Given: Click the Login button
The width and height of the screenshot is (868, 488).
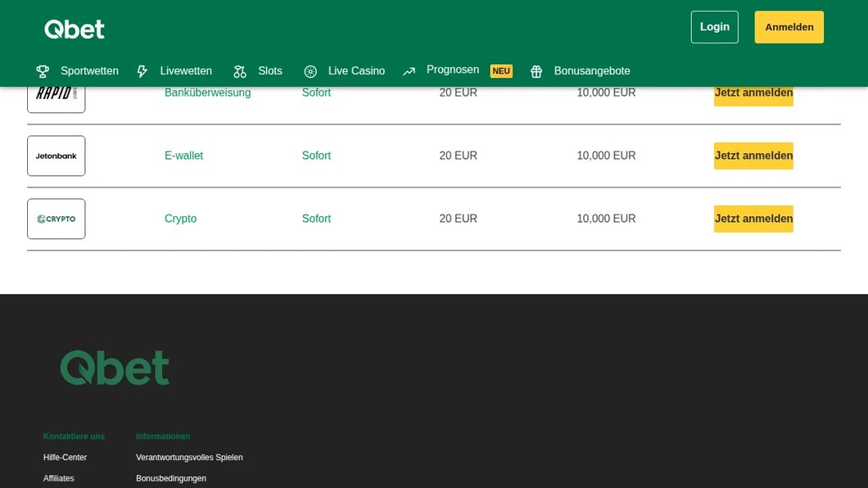Looking at the screenshot, I should [715, 27].
